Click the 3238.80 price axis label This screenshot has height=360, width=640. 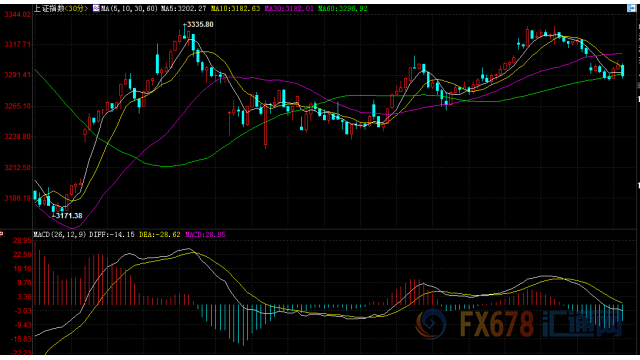(x=17, y=137)
